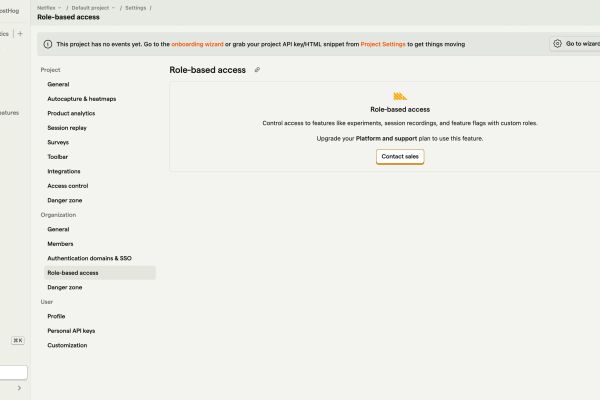The height and width of the screenshot is (400, 600).
Task: Copy link icon beside Role-based access heading
Action: (257, 70)
